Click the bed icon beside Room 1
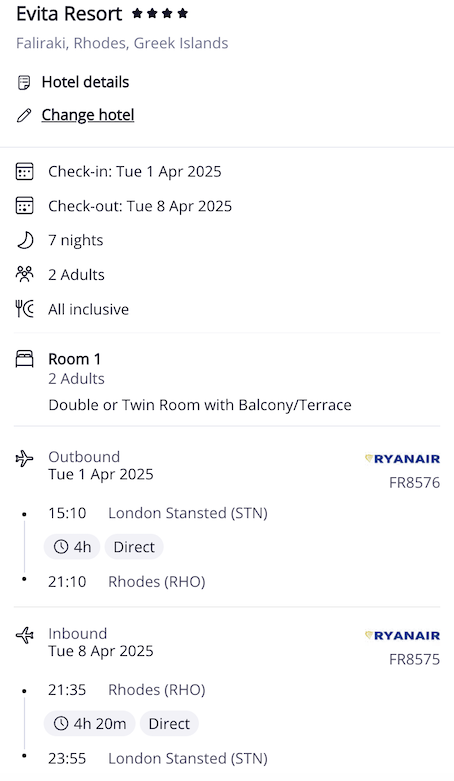Image resolution: width=454 pixels, height=781 pixels. [24, 359]
